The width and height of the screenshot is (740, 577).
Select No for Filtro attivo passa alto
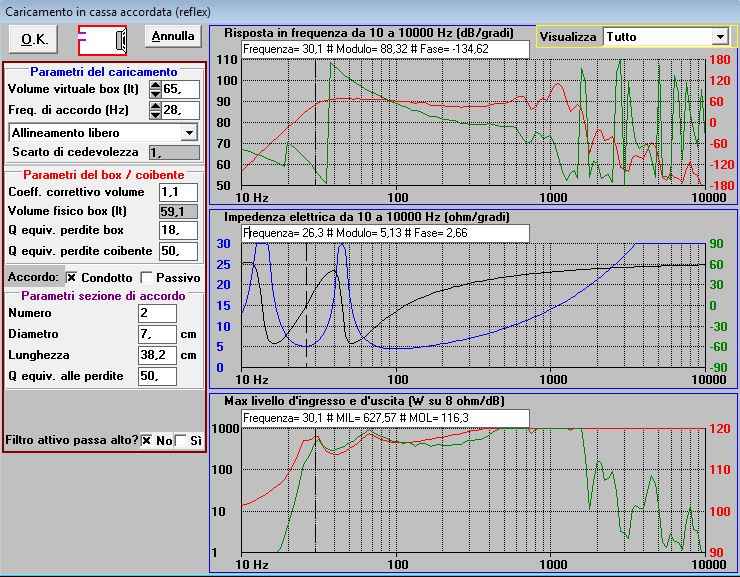click(x=147, y=440)
